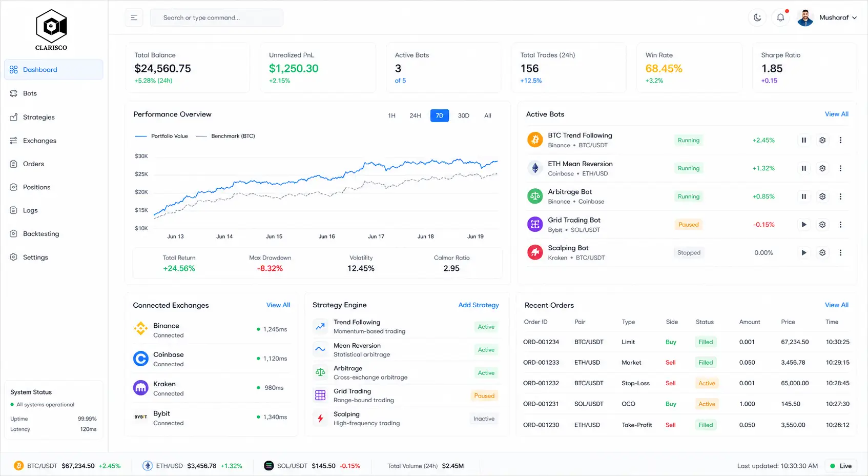Screen dimensions: 868x476
Task: Pause the ETH Mean Reversion bot
Action: coord(804,168)
